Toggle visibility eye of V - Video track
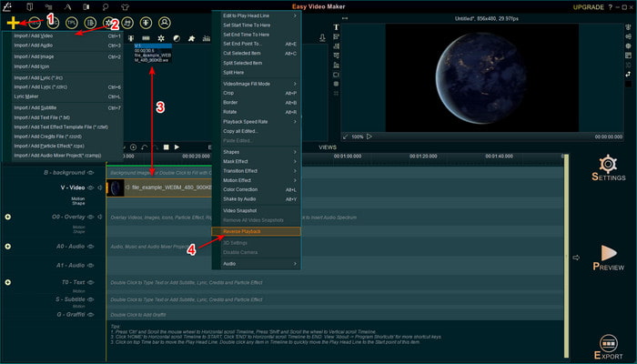The image size is (637, 364). click(x=91, y=187)
